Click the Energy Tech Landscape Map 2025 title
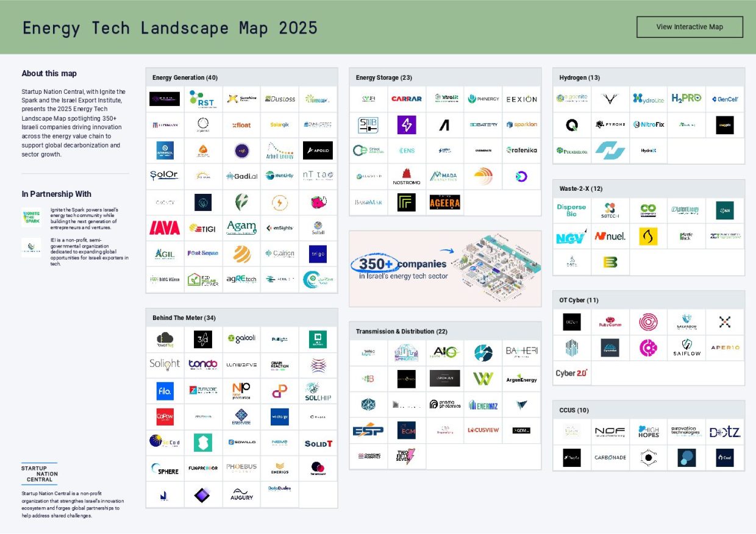 point(170,27)
